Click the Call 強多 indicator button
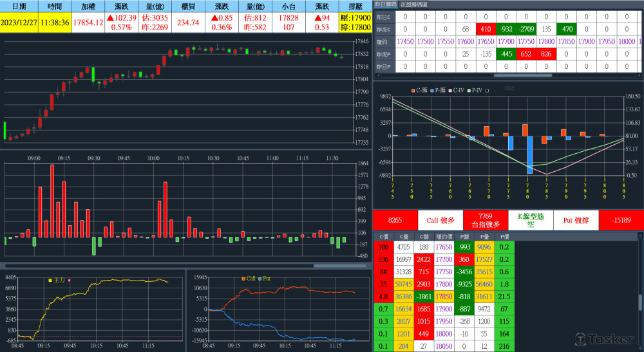This screenshot has width=644, height=352. [x=440, y=220]
